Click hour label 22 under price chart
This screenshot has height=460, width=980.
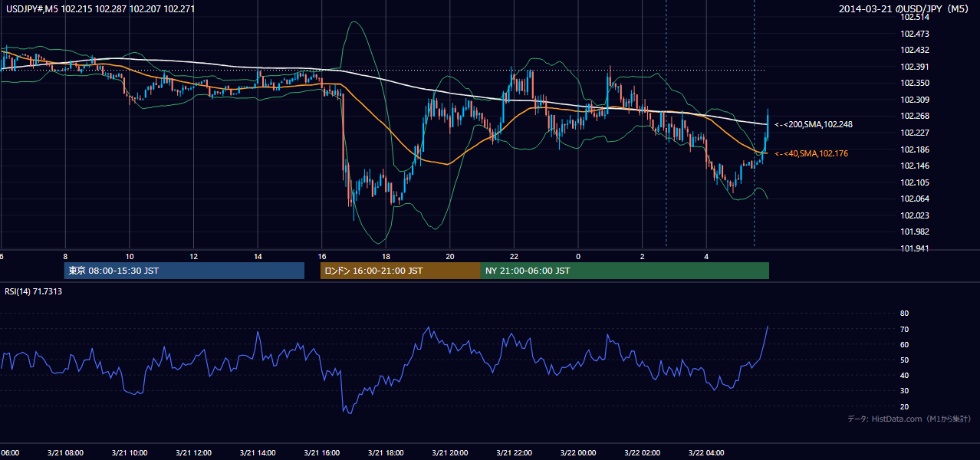tap(514, 256)
